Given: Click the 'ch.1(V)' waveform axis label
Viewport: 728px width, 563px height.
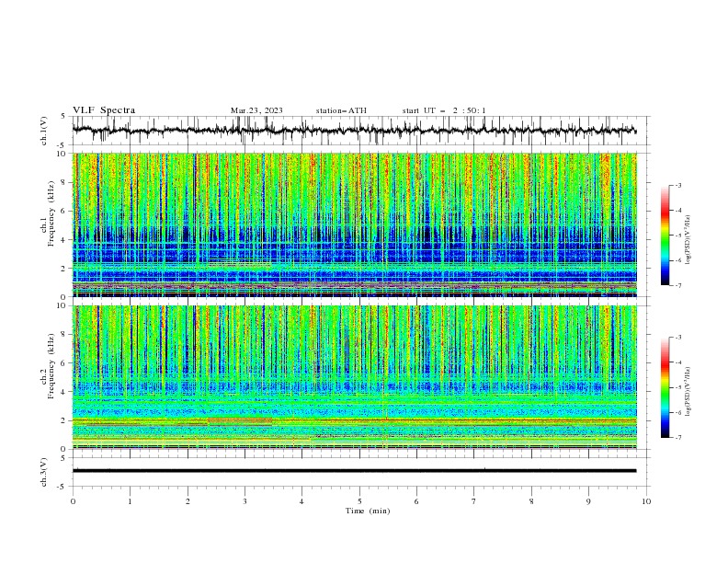Looking at the screenshot, I should click(44, 131).
